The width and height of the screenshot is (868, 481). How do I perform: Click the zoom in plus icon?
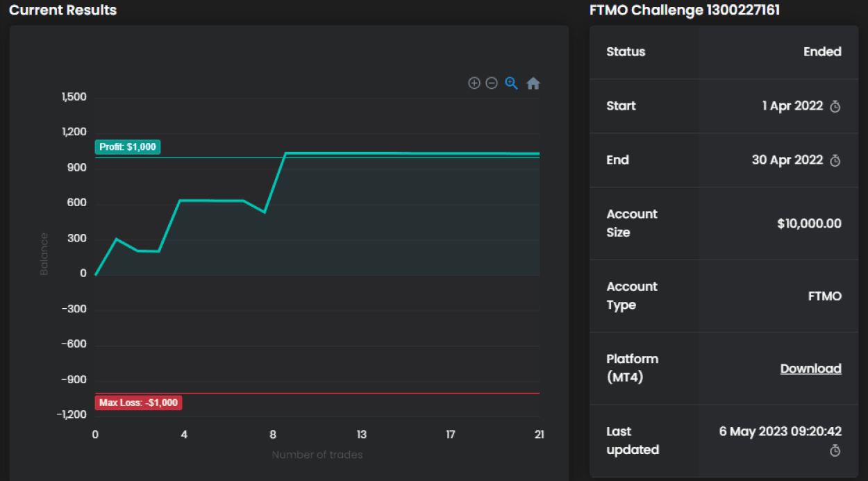tap(474, 83)
